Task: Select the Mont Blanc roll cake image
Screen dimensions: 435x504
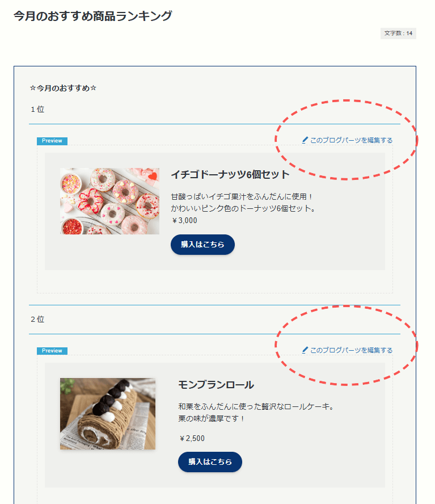Action: point(108,414)
